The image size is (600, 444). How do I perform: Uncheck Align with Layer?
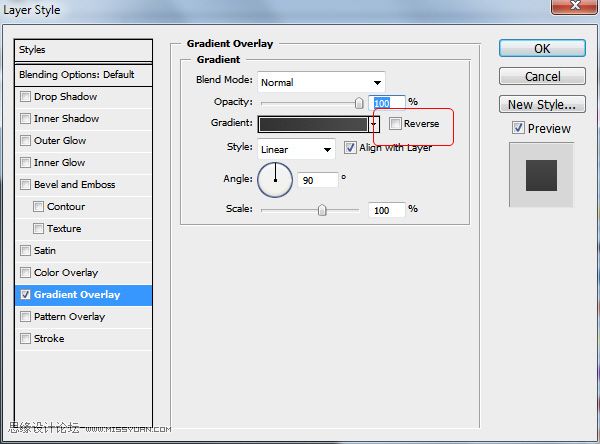(350, 148)
